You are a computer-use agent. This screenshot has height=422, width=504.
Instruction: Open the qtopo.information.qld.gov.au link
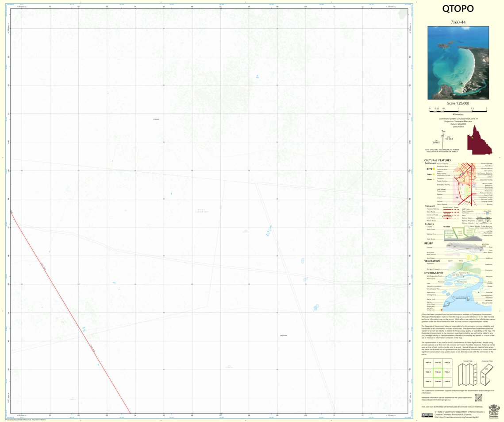pyautogui.click(x=436, y=399)
